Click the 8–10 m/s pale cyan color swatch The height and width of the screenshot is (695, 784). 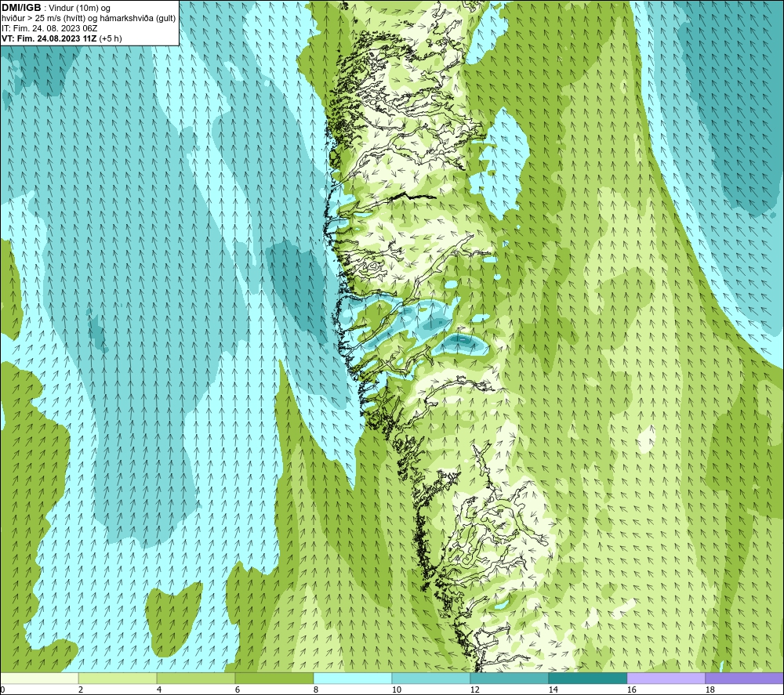(x=353, y=678)
